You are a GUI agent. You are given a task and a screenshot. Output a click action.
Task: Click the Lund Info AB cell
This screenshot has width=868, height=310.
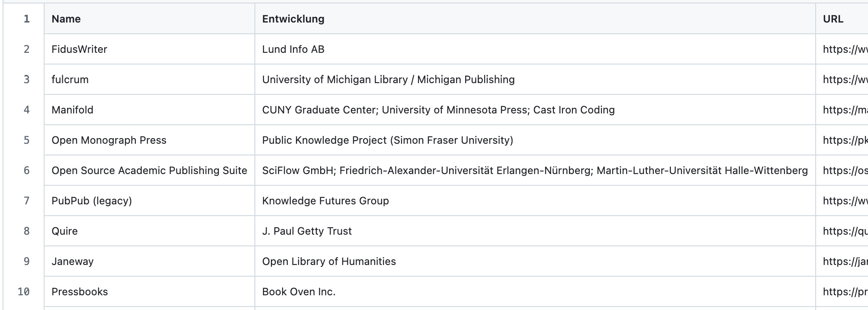click(293, 49)
